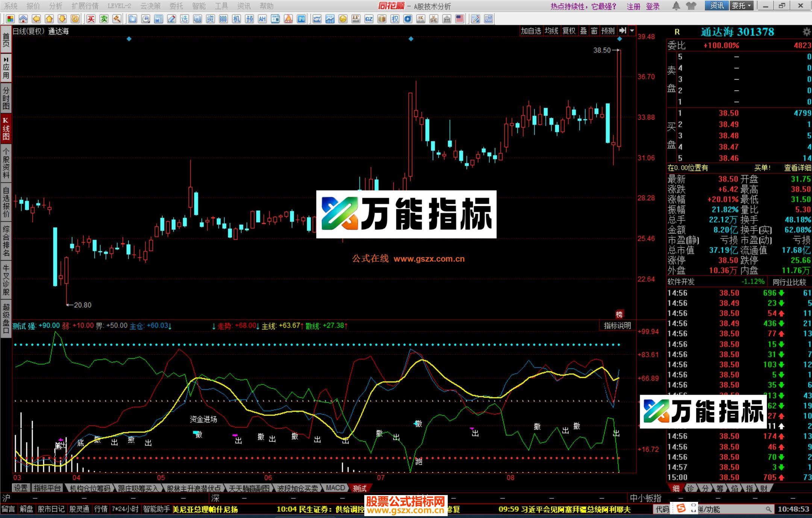This screenshot has width=812, height=518.
Task: Open new stock data with IPO toolbar icon
Action: [x=301, y=19]
